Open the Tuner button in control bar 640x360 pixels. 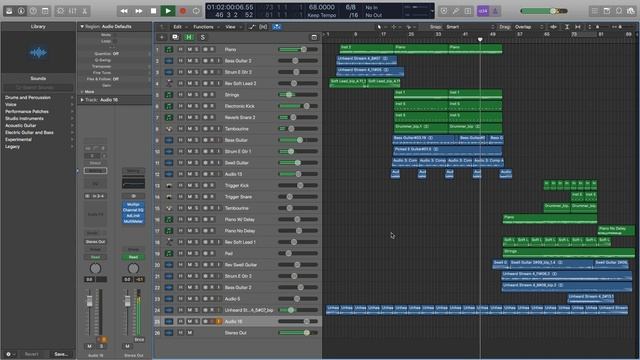pyautogui.click(x=456, y=11)
